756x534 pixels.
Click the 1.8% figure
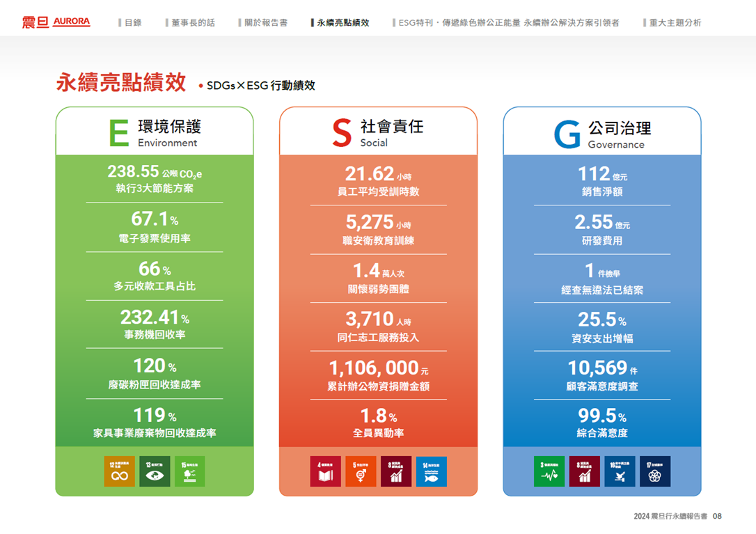pyautogui.click(x=378, y=416)
